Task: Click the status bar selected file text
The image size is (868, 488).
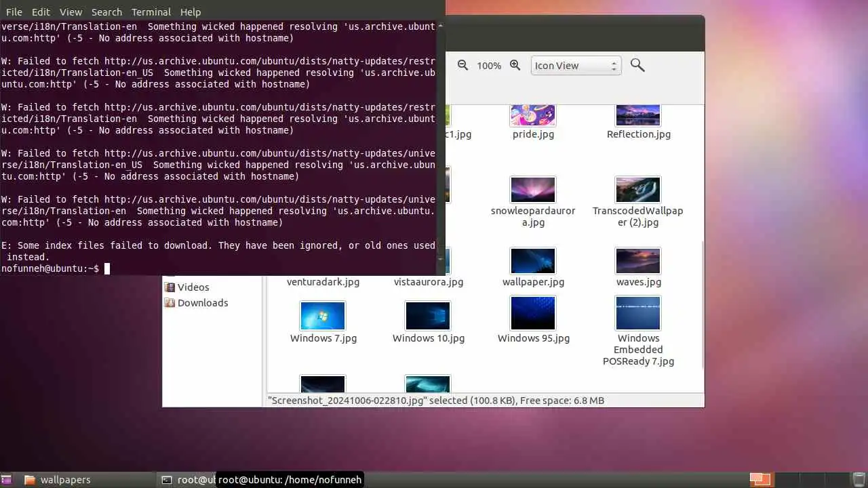Action: pos(435,401)
